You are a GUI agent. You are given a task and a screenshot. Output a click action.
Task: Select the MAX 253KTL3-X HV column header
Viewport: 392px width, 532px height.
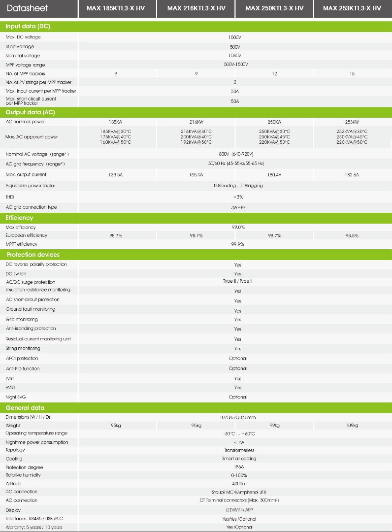[352, 8]
